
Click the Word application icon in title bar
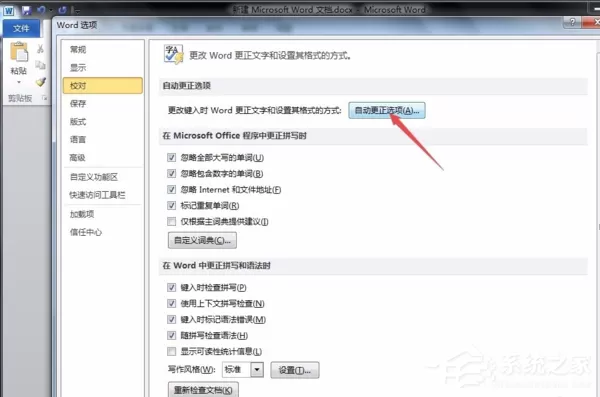pyautogui.click(x=8, y=10)
